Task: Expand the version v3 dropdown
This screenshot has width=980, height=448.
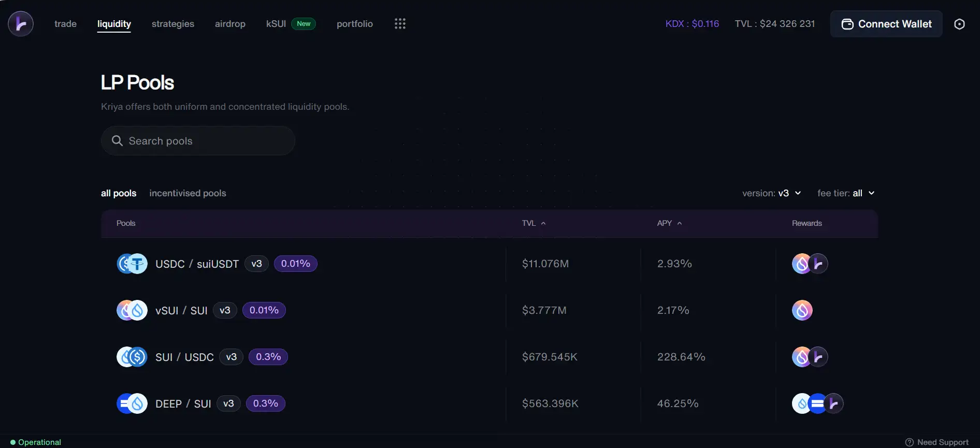Action: pyautogui.click(x=771, y=193)
